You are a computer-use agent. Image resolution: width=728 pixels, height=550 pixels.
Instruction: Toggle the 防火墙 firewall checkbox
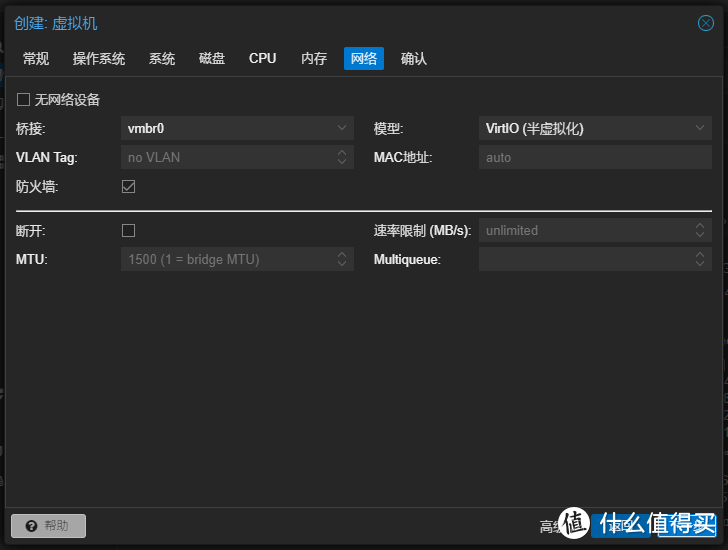coord(128,186)
